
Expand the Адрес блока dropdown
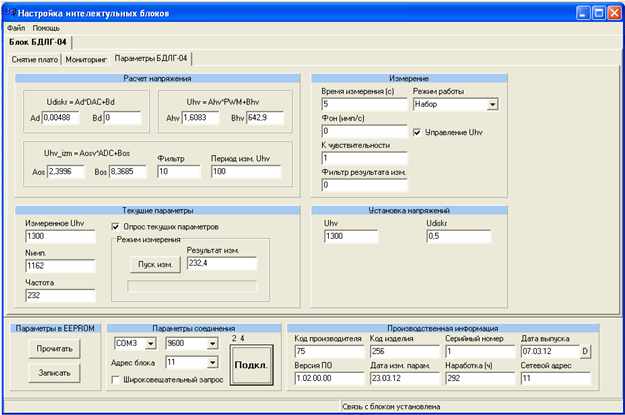coord(213,362)
